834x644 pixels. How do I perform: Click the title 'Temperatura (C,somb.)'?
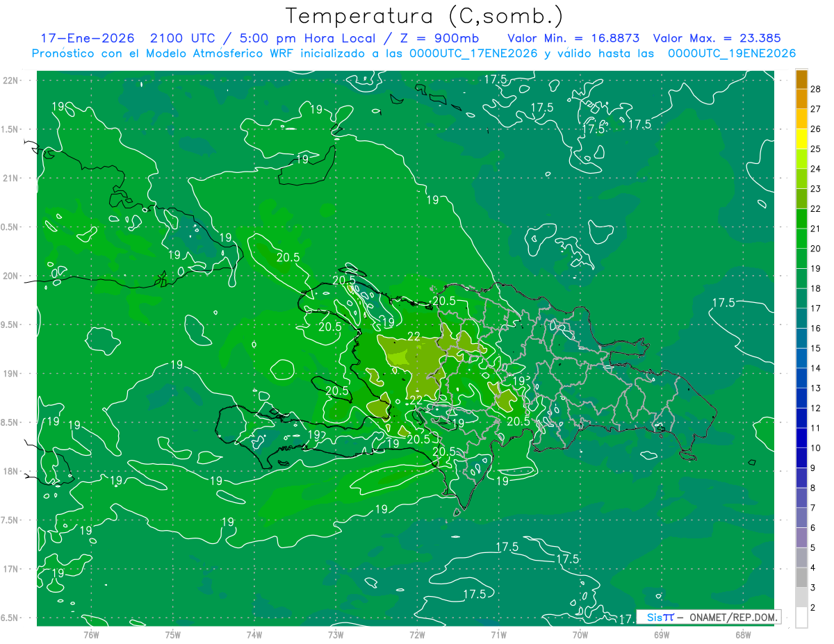coord(424,16)
